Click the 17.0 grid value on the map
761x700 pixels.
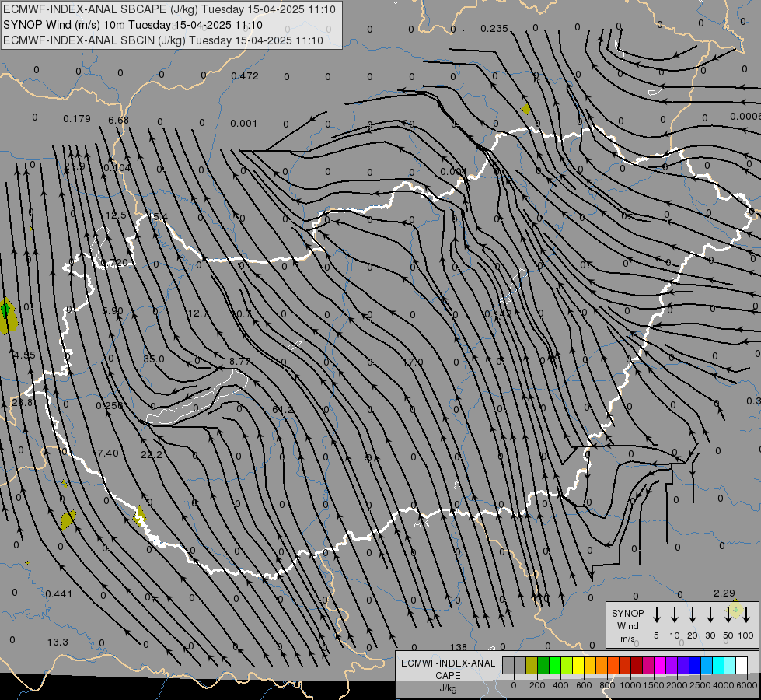[413, 362]
